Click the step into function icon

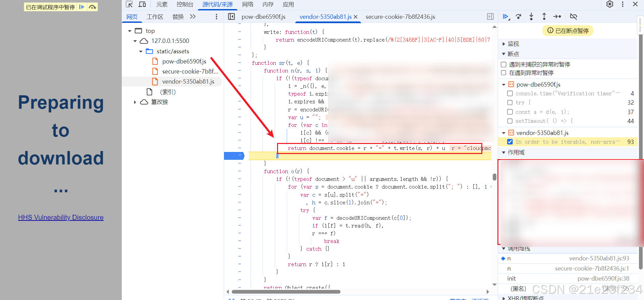point(531,16)
